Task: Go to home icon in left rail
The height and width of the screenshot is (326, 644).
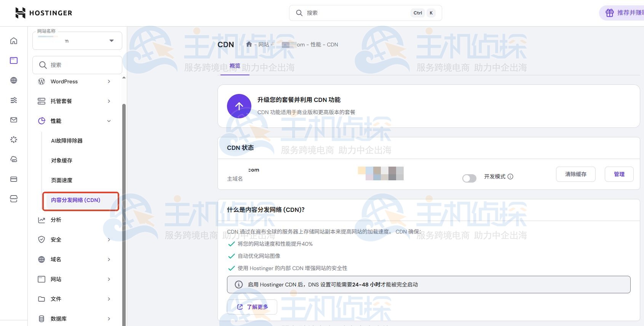Action: tap(14, 41)
